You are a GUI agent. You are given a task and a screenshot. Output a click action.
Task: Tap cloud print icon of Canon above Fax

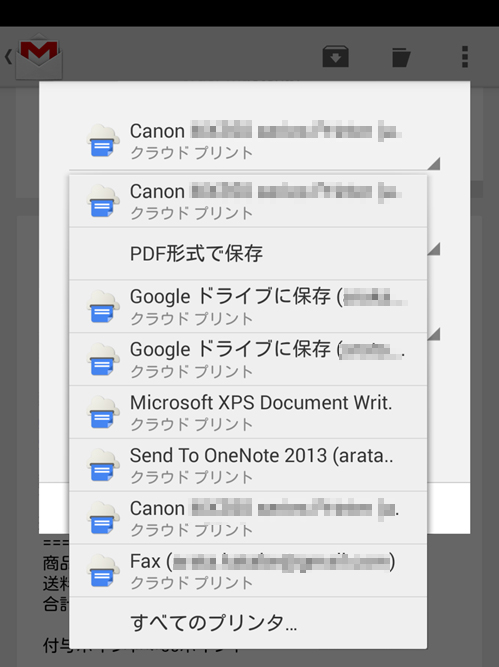pyautogui.click(x=103, y=517)
